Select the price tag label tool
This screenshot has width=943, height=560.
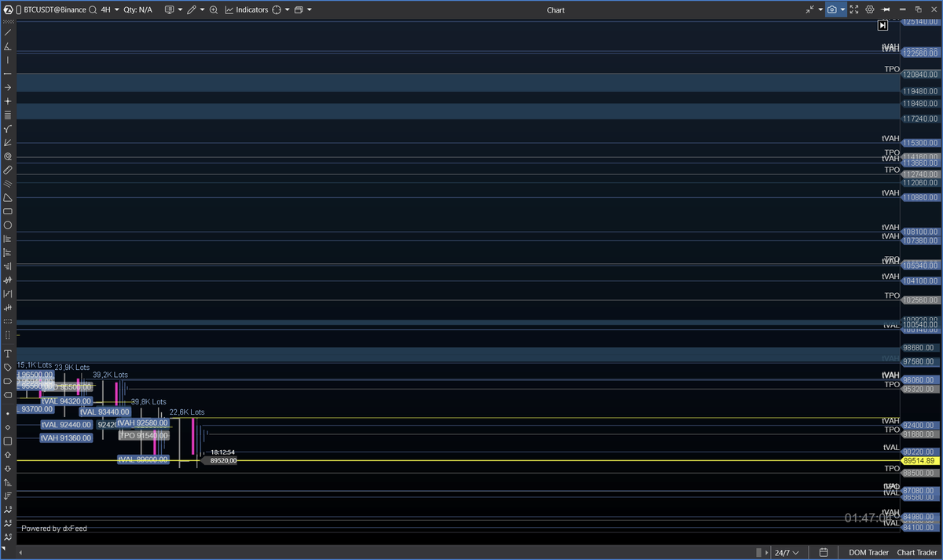point(8,368)
